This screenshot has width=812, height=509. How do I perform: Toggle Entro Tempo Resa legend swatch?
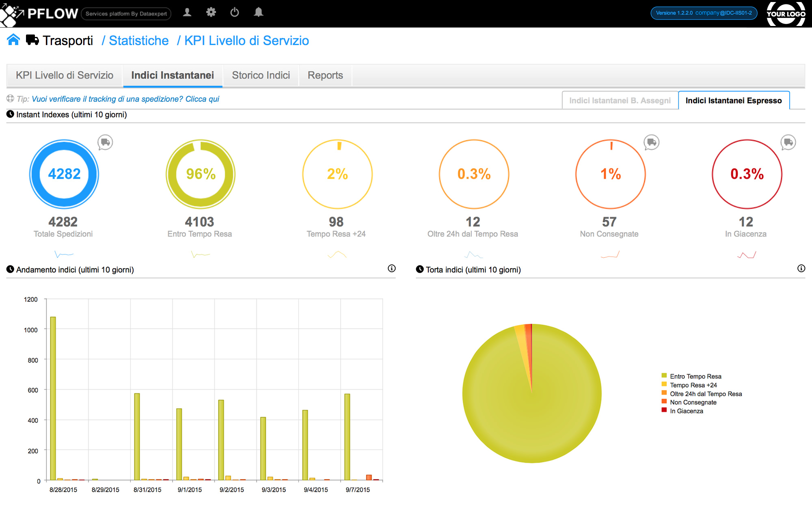pos(664,376)
